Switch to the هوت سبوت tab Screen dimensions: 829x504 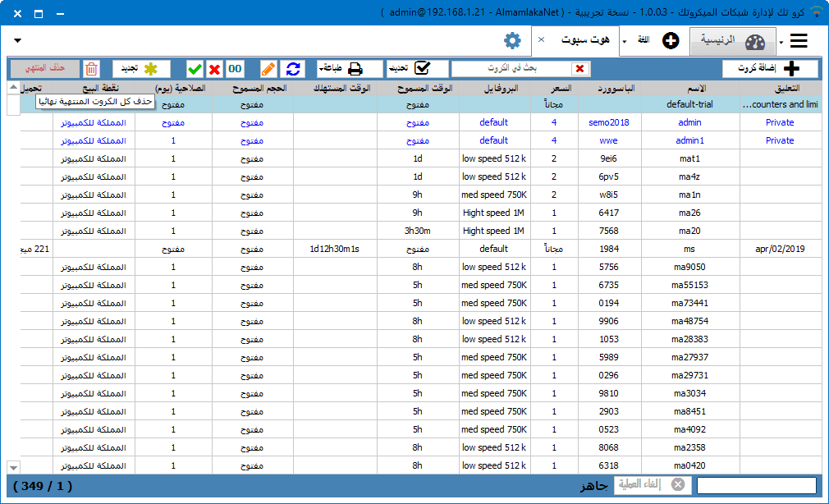(585, 39)
